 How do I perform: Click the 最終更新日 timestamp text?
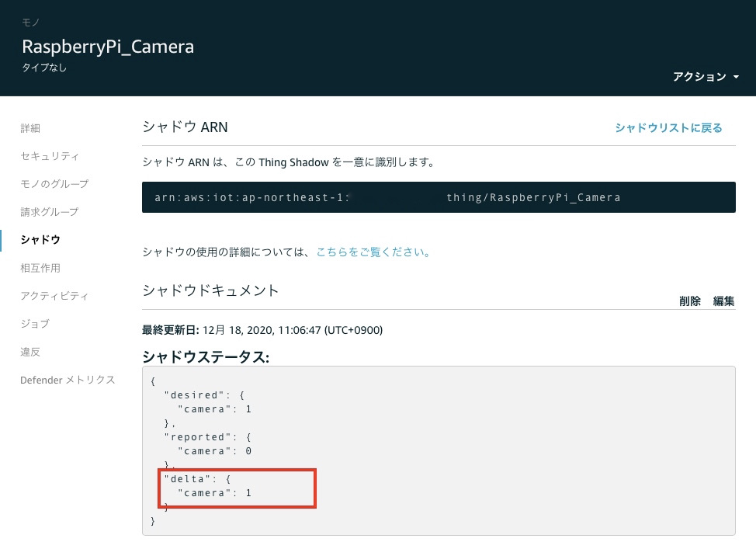coord(262,330)
